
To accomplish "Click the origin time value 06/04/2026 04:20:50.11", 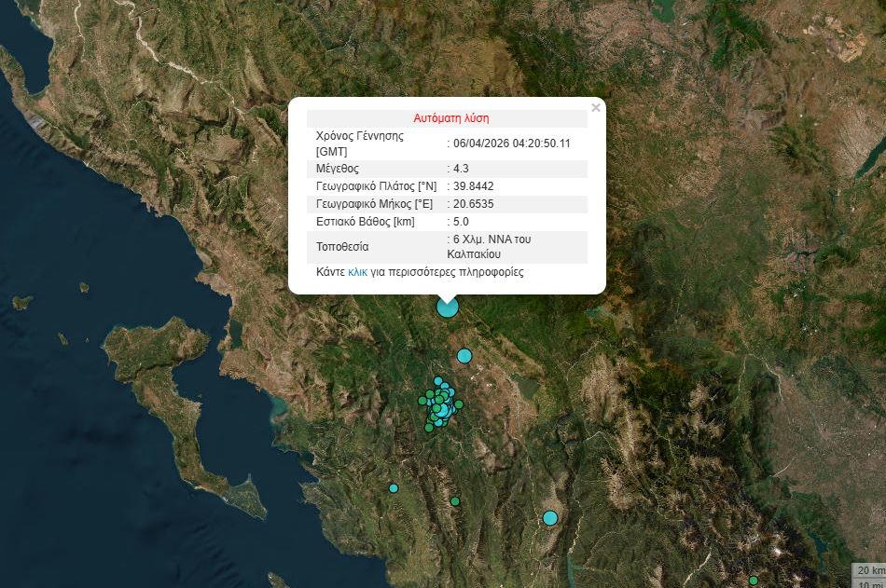I will [x=511, y=144].
